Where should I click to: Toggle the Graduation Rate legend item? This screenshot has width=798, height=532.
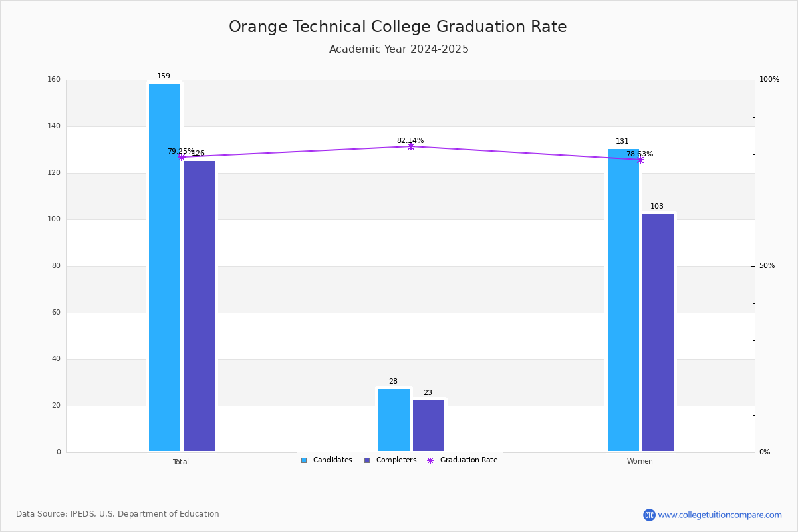click(x=462, y=460)
